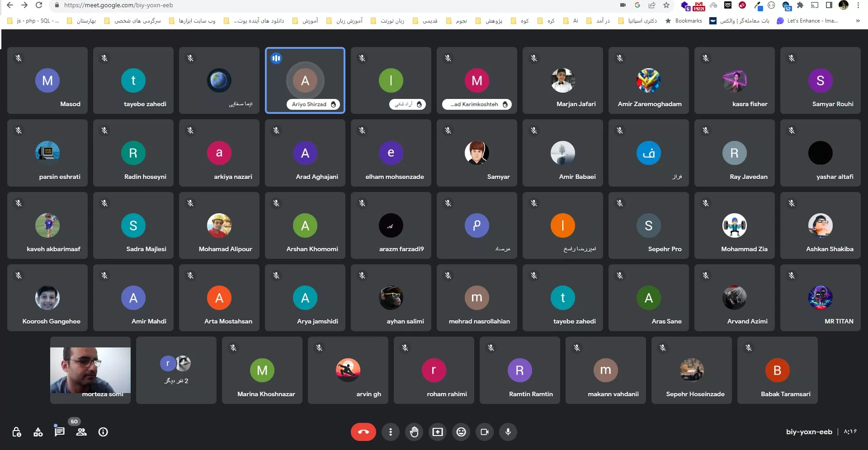This screenshot has height=450, width=868.
Task: Open chat with everyone
Action: (x=59, y=431)
